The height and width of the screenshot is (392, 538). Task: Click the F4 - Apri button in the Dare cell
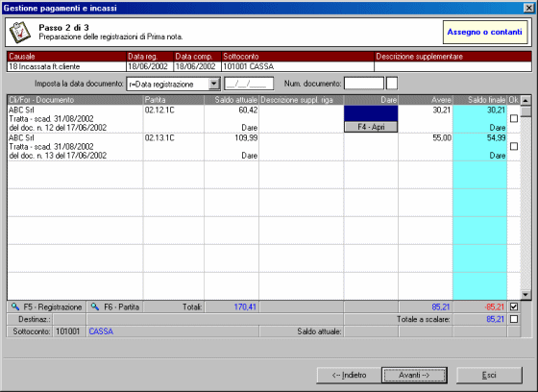tap(371, 127)
